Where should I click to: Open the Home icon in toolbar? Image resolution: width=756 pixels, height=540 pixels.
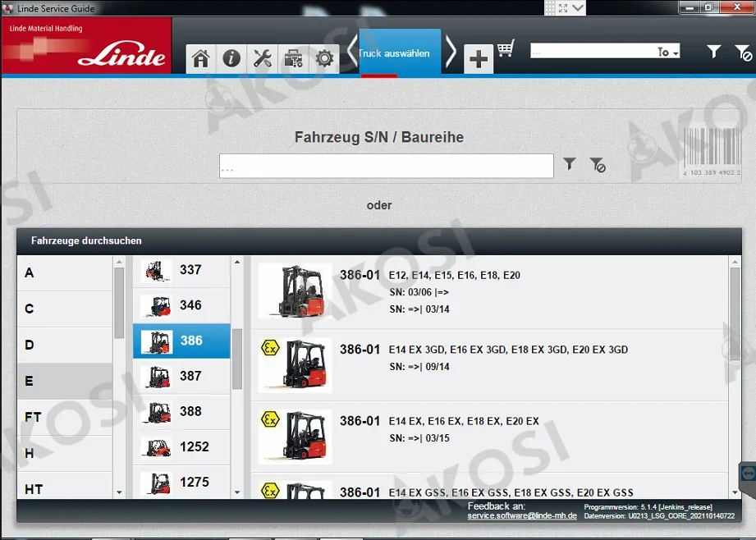[x=200, y=59]
